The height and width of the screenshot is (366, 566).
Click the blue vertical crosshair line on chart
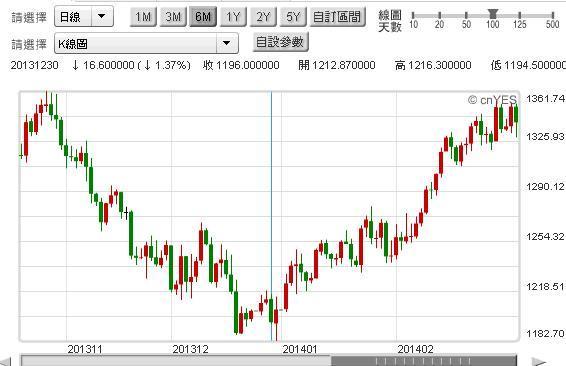(x=271, y=216)
